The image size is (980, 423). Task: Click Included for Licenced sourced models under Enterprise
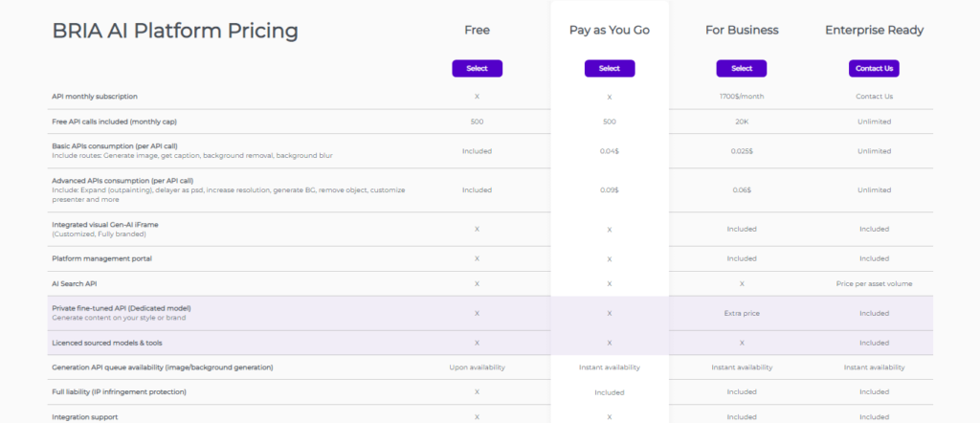[875, 343]
